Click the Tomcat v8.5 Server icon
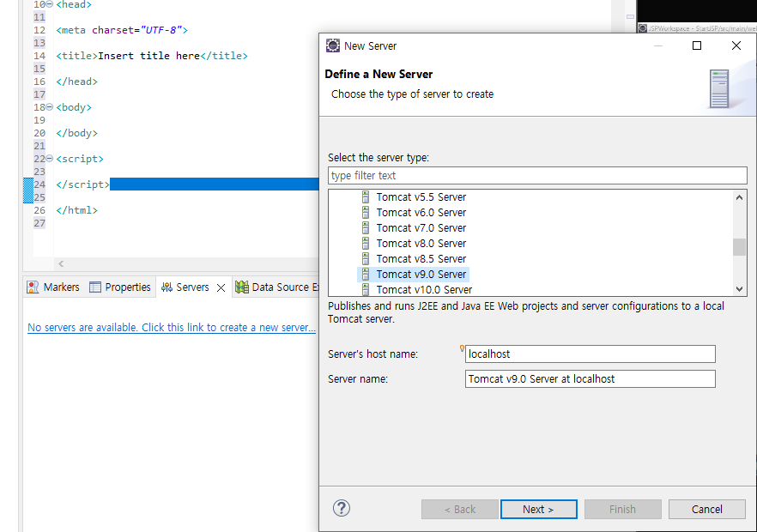Viewport: 757px width, 532px height. pyautogui.click(x=366, y=259)
